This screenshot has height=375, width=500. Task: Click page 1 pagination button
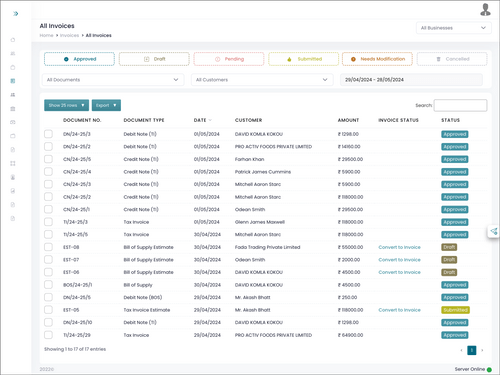[x=472, y=350]
